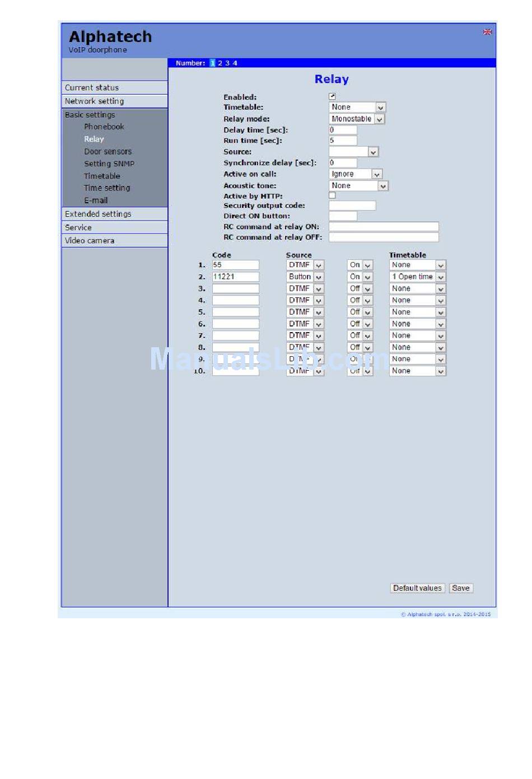
Task: Open the row 2 On/Off dropdown
Action: 360,277
